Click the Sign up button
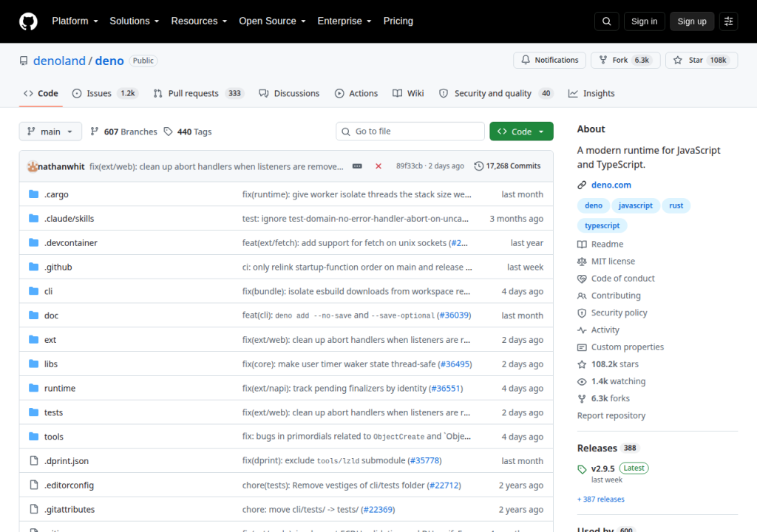Viewport: 757px width, 532px height. (x=692, y=21)
